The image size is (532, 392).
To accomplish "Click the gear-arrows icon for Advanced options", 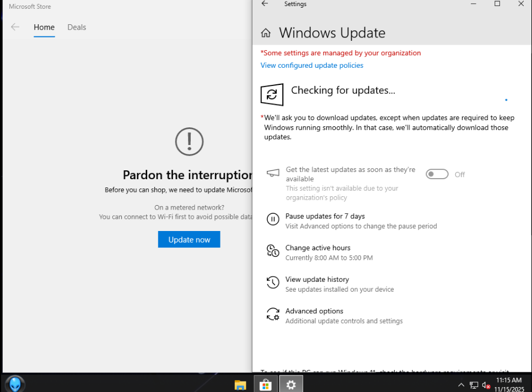I will [x=273, y=314].
